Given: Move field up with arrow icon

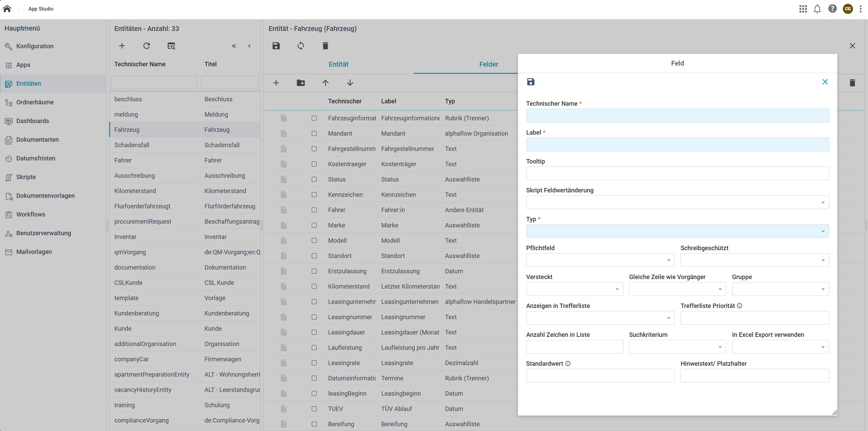Looking at the screenshot, I should click(325, 83).
